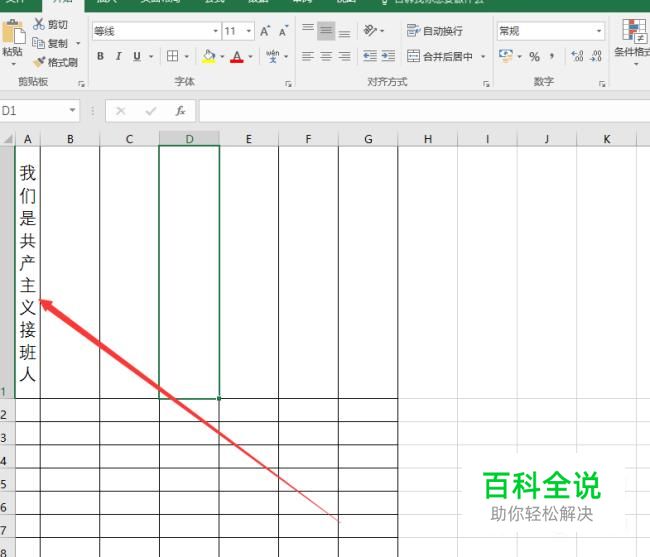Decrease indent icon
This screenshot has height=557, width=650.
[x=370, y=56]
